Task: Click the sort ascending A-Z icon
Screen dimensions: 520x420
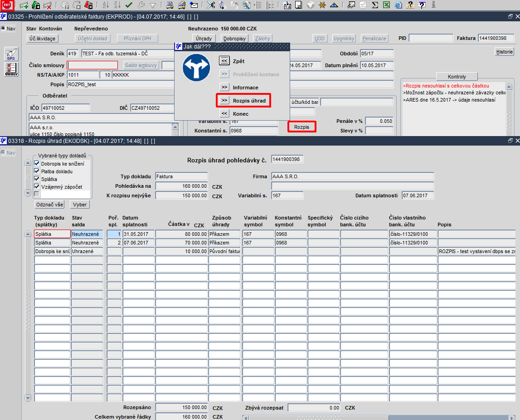Action: [106, 5]
